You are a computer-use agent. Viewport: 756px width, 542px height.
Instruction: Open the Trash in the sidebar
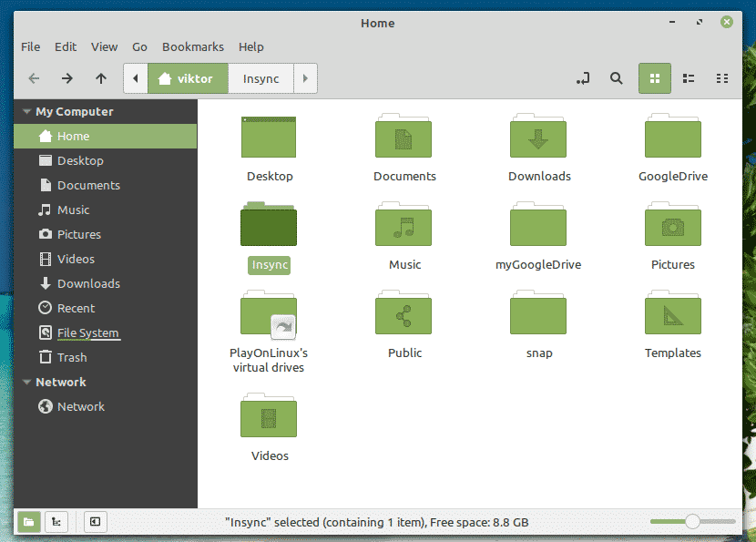(x=72, y=357)
